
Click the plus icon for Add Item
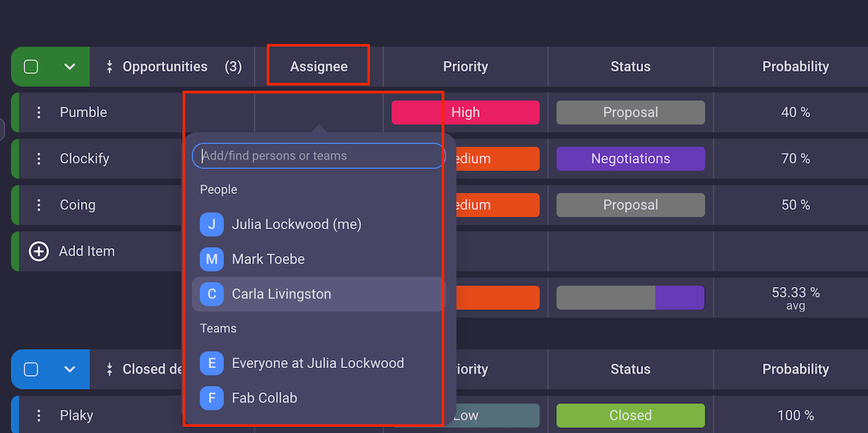pyautogui.click(x=38, y=252)
